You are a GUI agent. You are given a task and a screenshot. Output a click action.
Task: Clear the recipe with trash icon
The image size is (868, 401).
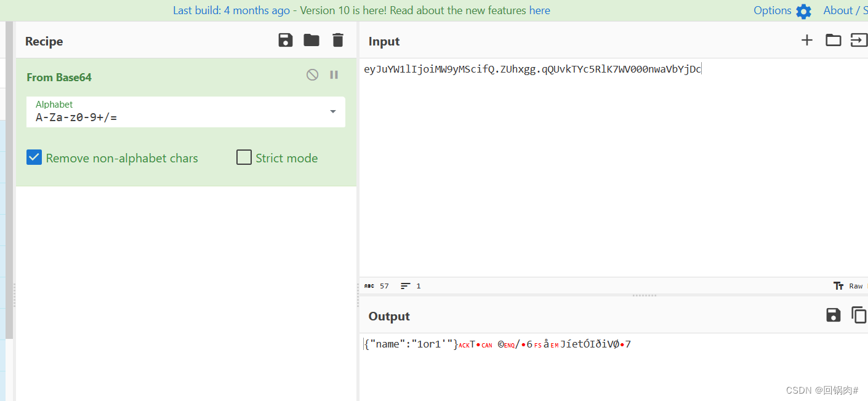click(338, 41)
